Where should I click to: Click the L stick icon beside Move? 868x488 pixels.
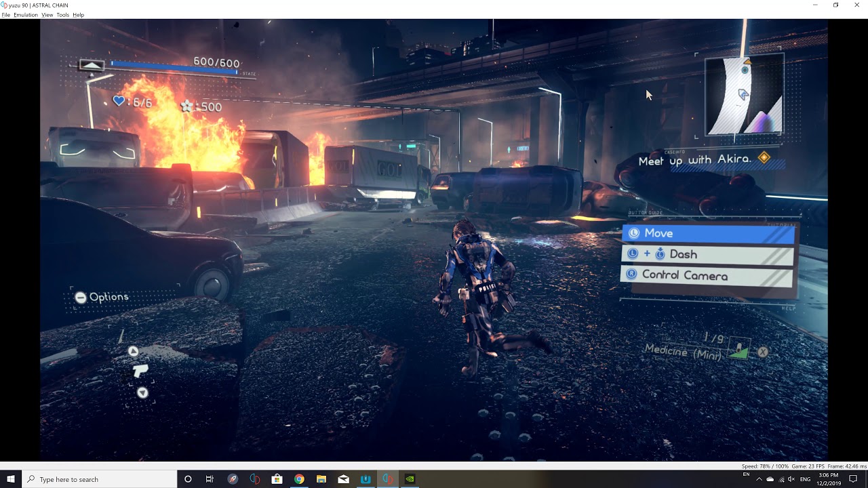[634, 233]
